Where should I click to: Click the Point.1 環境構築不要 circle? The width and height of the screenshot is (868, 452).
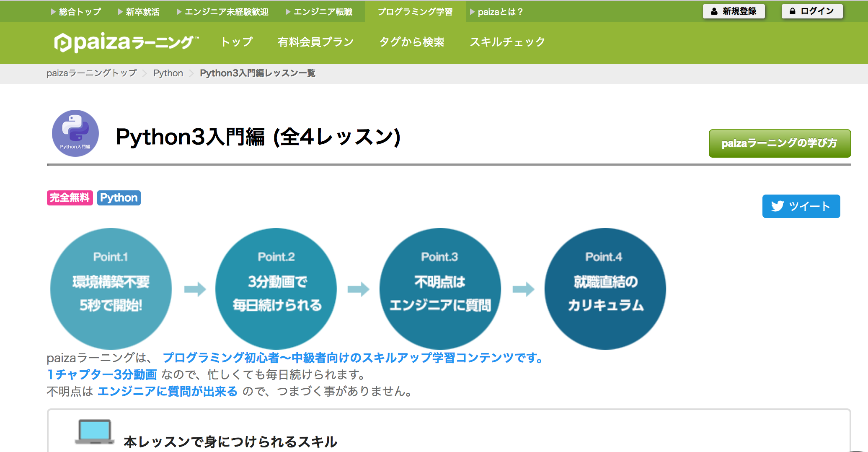click(x=111, y=288)
